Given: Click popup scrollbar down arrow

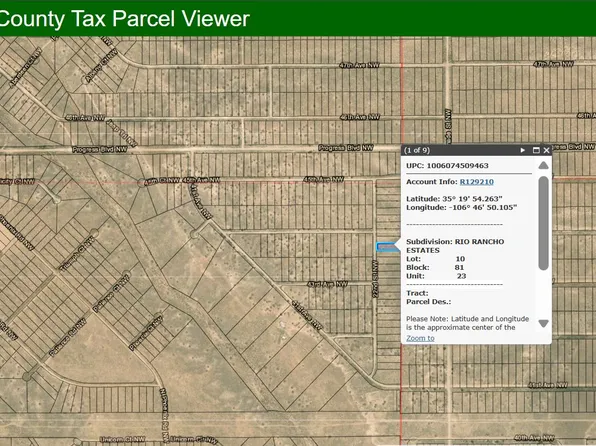Looking at the screenshot, I should point(544,324).
